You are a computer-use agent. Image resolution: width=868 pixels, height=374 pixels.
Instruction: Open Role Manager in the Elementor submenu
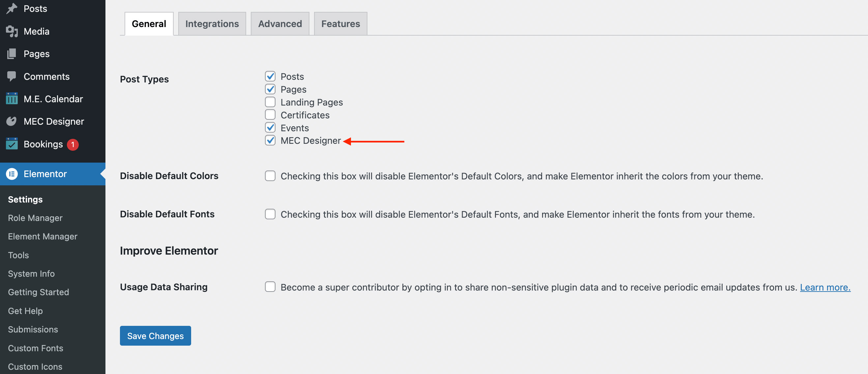(35, 218)
